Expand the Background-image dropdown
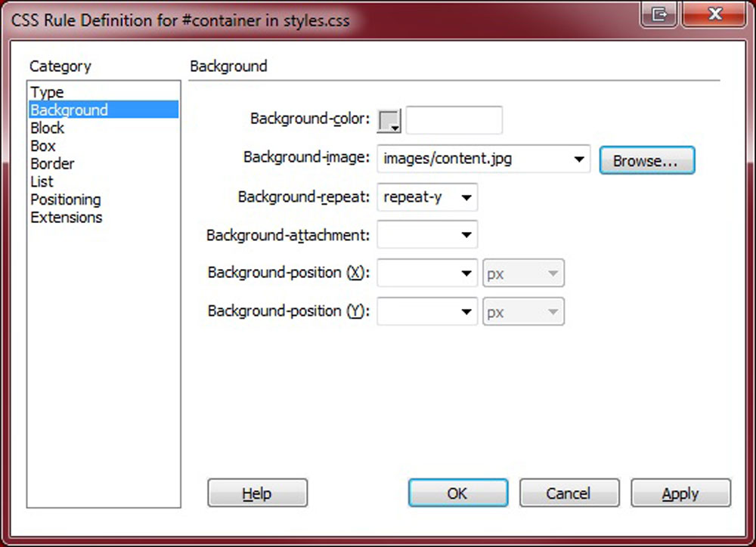Screen dimensions: 756x547 tap(578, 159)
